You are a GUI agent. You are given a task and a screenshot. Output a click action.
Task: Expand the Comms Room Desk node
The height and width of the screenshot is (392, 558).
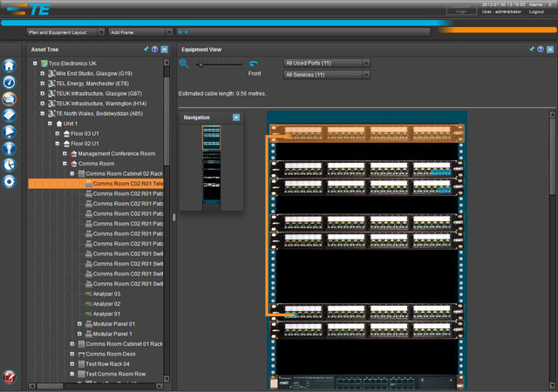[71, 354]
